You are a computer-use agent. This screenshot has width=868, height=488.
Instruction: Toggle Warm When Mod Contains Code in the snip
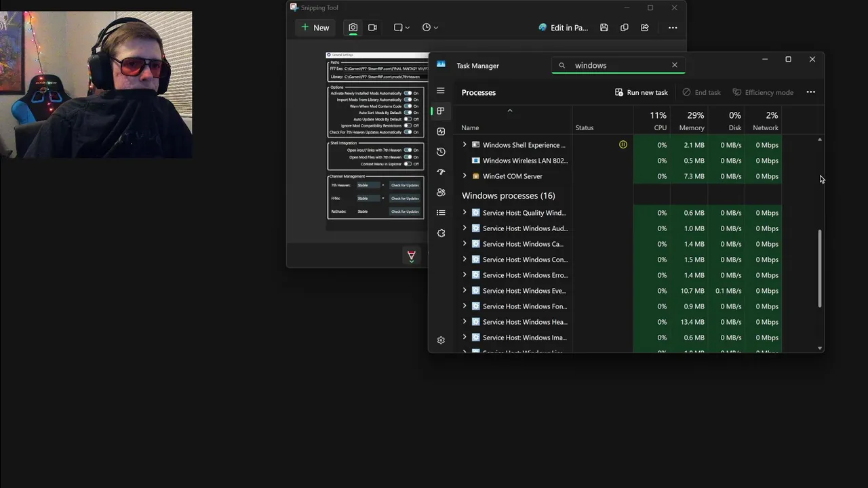coord(408,106)
